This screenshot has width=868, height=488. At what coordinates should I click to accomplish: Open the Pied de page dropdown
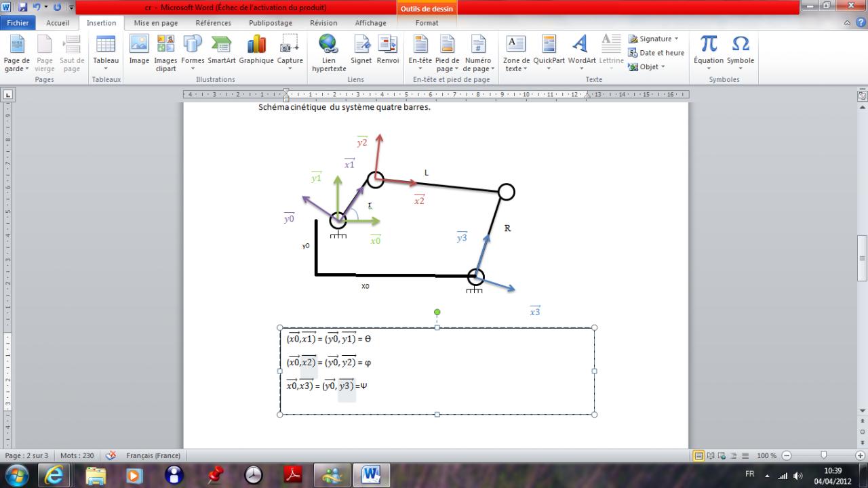(x=447, y=53)
